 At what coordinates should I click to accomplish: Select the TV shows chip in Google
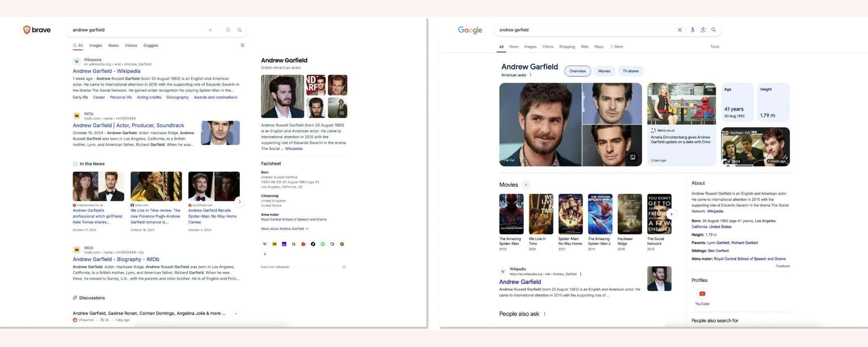(631, 71)
